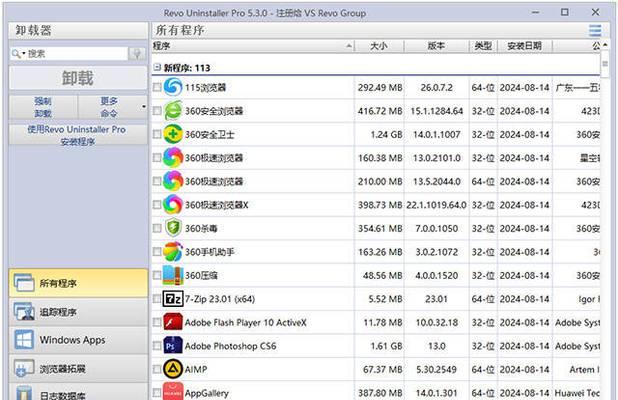Screen dimensions: 618x400
Task: Open the 更多命令 dropdown arrow
Action: point(144,106)
